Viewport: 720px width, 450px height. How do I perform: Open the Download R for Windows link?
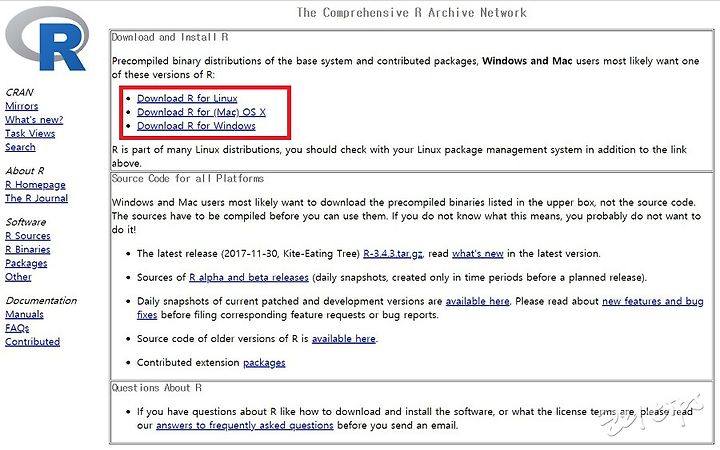coord(196,126)
